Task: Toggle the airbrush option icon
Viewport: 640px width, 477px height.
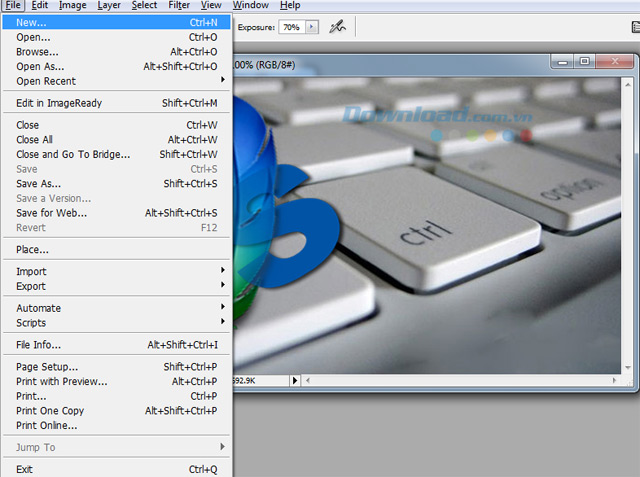Action: tap(338, 27)
